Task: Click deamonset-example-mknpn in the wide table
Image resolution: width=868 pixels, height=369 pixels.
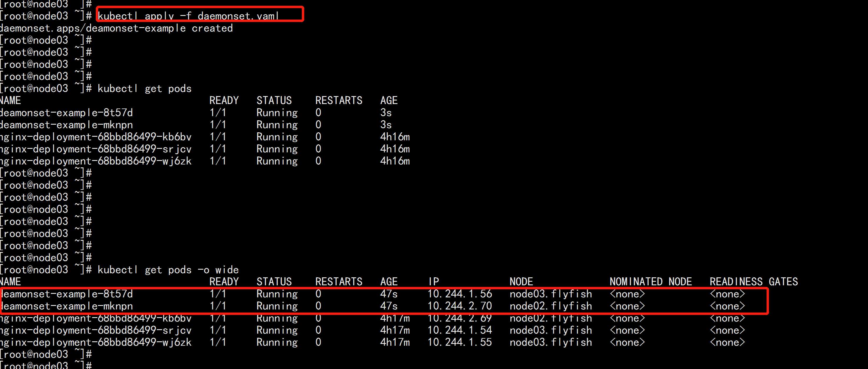Action: click(67, 306)
